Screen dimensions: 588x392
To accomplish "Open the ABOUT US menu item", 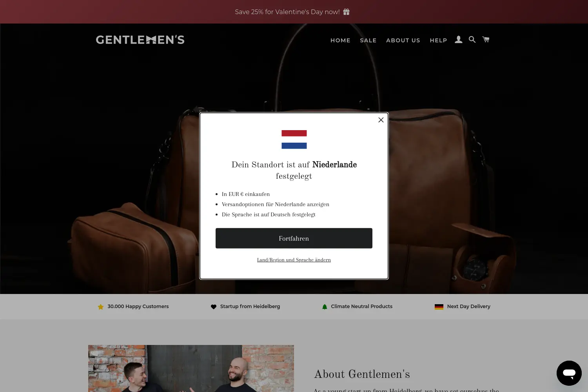I will 403,40.
